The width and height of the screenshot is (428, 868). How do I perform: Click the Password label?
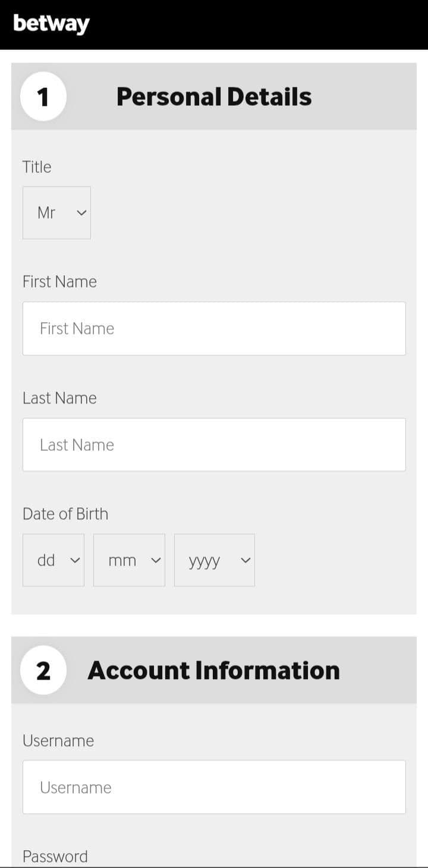click(55, 856)
